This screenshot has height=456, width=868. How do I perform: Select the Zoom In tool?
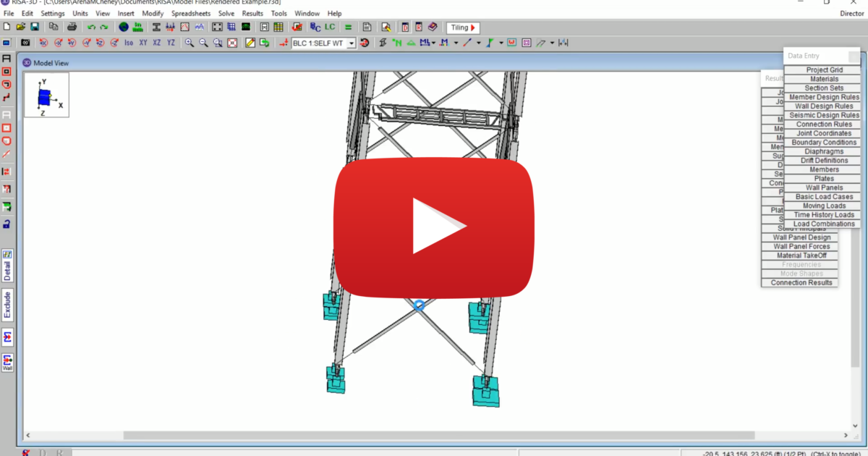(190, 43)
